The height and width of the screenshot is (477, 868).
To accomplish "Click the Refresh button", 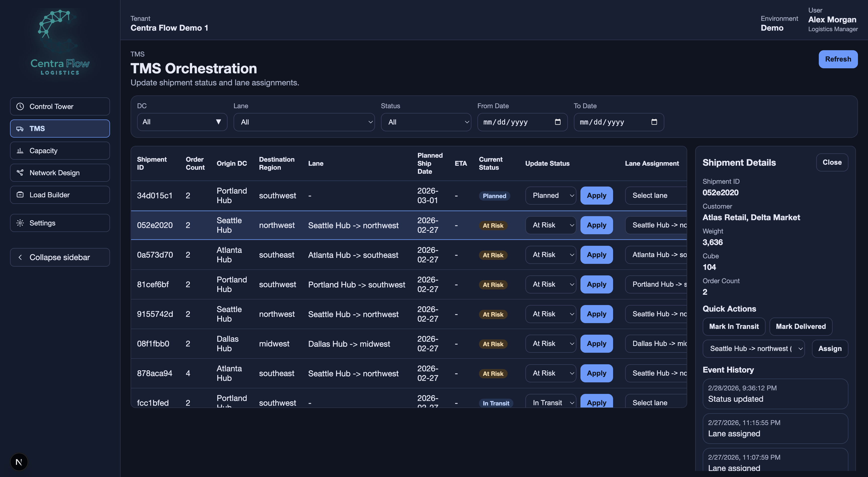I will point(838,59).
